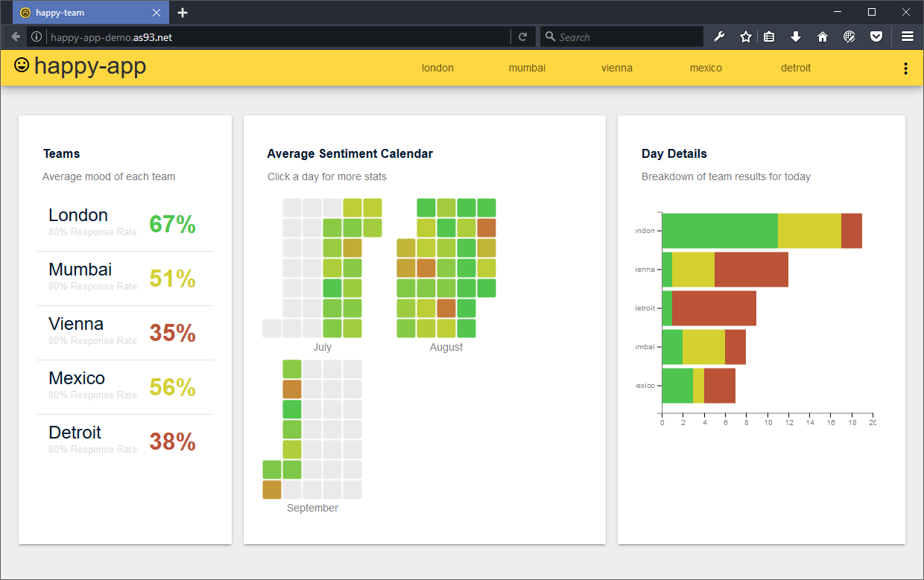Save the page with the Pocket icon
Viewport: 924px width, 580px height.
tap(876, 36)
